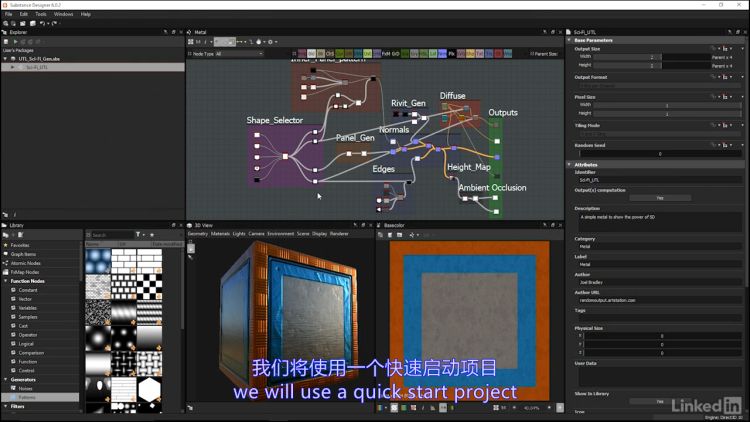Open the Lights menu in 3D View
The image size is (750, 422).
click(239, 234)
